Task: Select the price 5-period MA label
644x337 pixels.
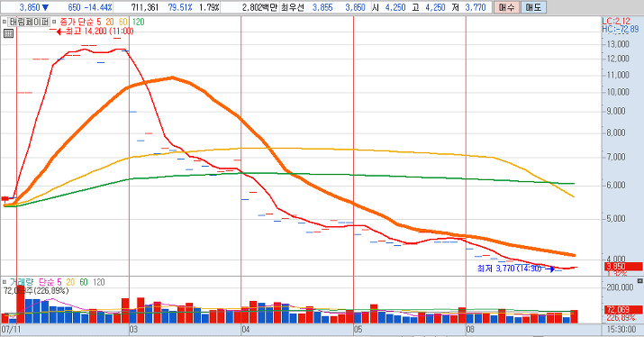Action: (99, 22)
